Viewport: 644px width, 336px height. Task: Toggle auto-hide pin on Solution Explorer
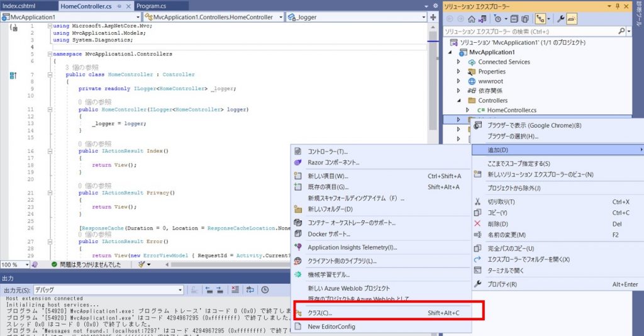coord(618,6)
